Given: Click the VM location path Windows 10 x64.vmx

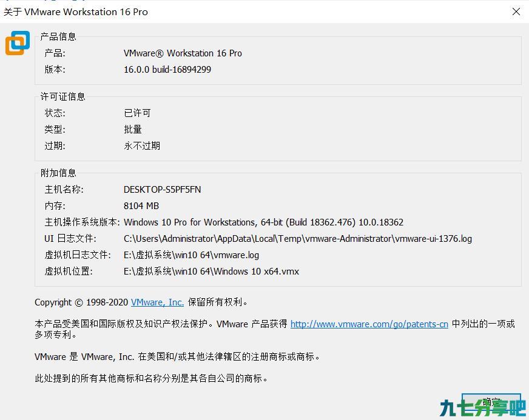Looking at the screenshot, I should 211,272.
